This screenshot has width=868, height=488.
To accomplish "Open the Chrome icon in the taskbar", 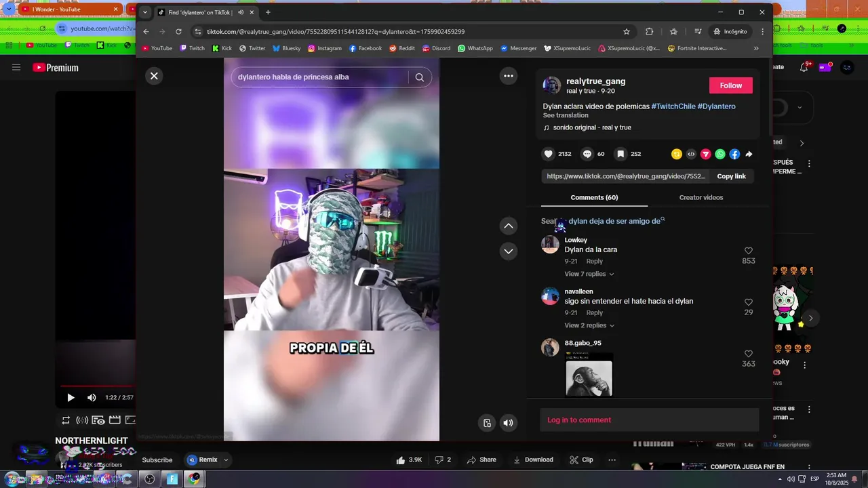I will (x=195, y=479).
